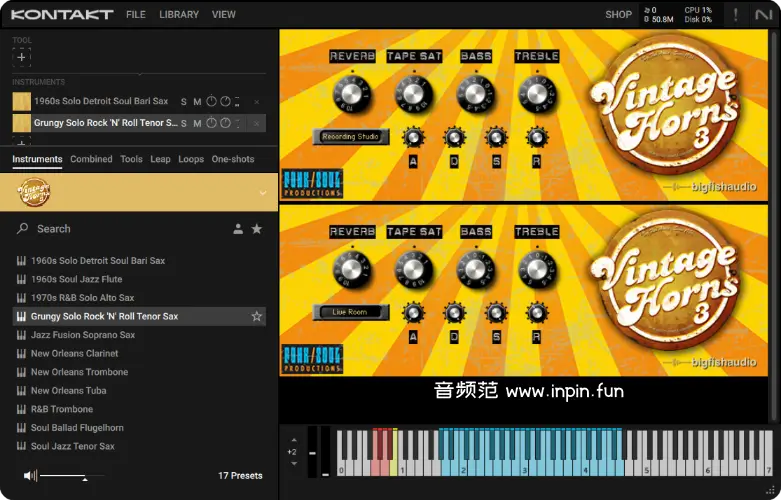Click the Sustain (S) knob in lower instrument

496,313
